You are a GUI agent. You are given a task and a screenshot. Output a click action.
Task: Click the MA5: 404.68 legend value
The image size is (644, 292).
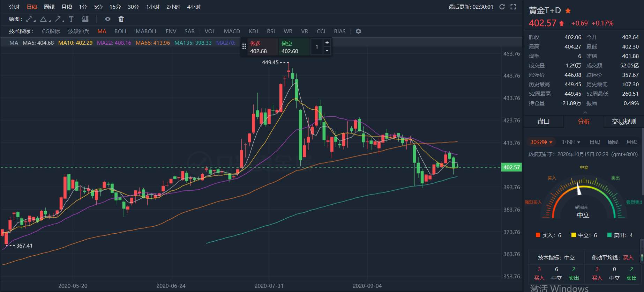click(x=38, y=43)
